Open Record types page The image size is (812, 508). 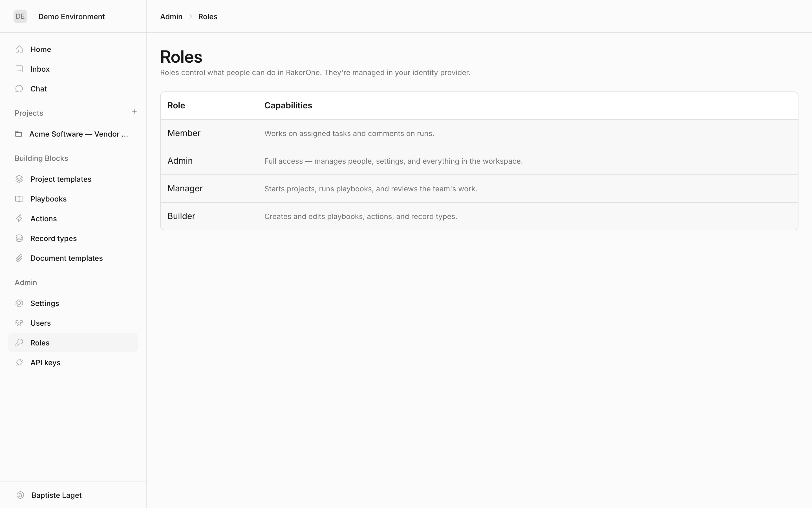[73, 238]
